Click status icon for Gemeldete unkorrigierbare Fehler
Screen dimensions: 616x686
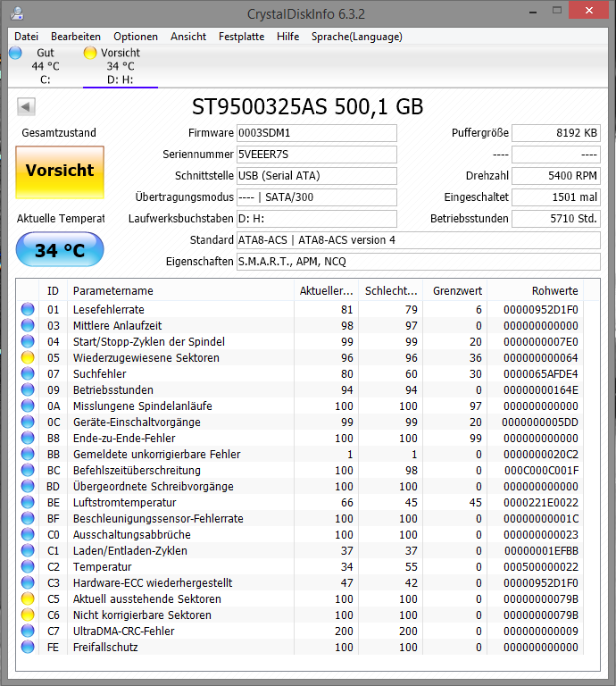coord(28,454)
